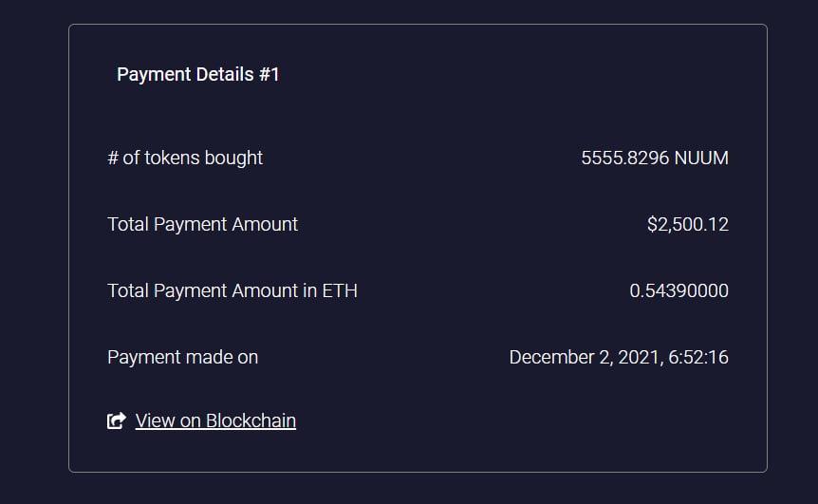Click the word 'View' in the link
Viewport: 818px width, 504px height.
155,420
